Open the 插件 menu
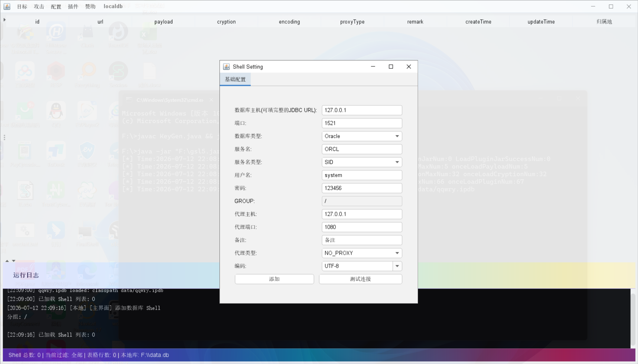The image size is (638, 364). pyautogui.click(x=73, y=6)
